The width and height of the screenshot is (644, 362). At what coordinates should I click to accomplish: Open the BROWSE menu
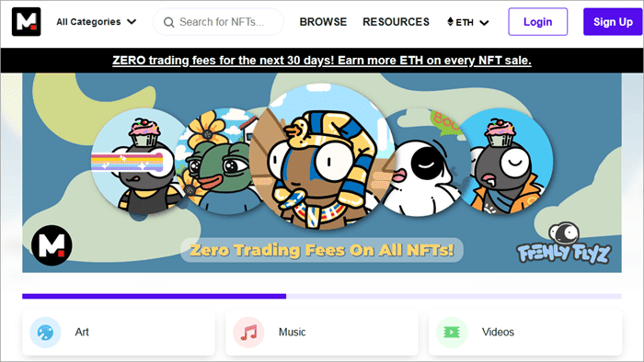click(323, 22)
